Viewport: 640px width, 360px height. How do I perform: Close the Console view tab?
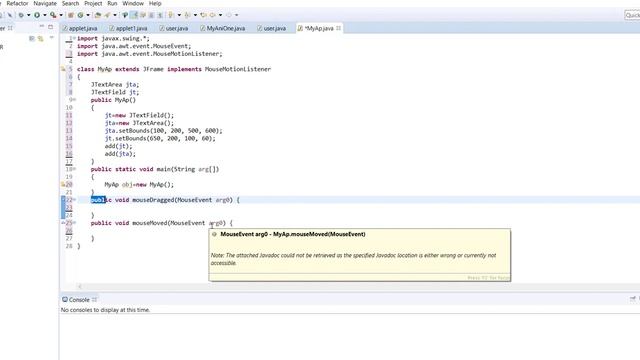pyautogui.click(x=94, y=300)
